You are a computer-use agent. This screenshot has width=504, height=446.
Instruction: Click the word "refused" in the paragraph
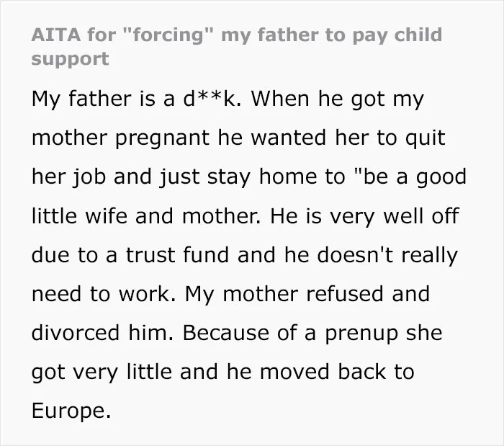tap(345, 293)
